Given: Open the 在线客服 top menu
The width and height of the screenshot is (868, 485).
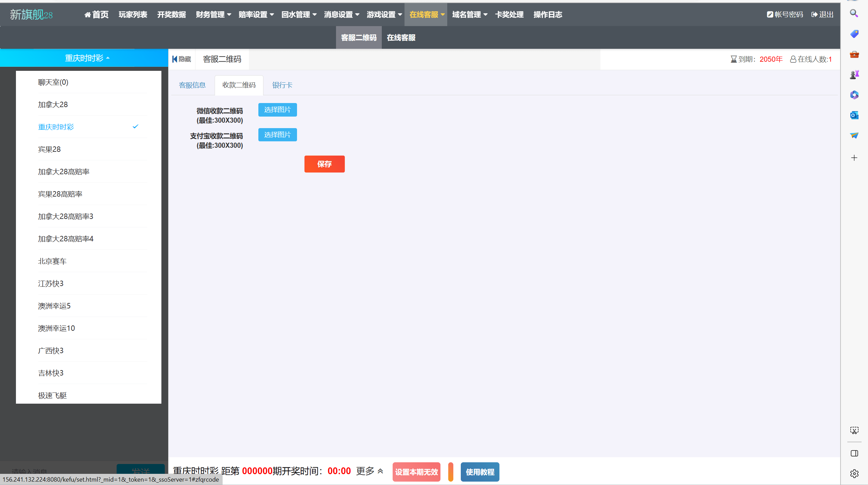Looking at the screenshot, I should pyautogui.click(x=426, y=15).
